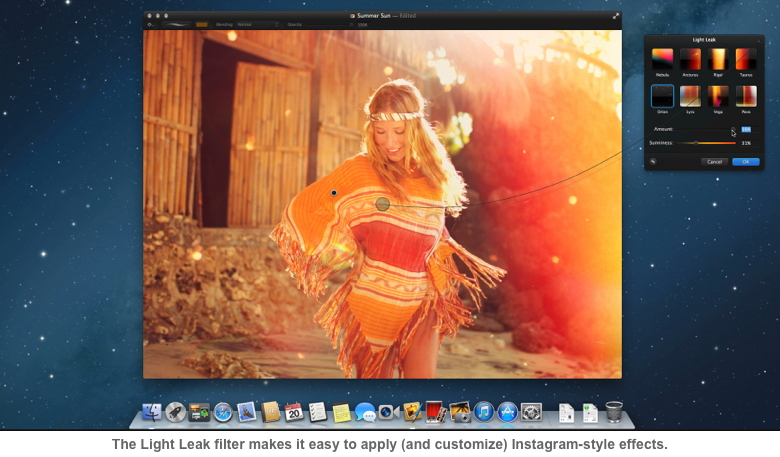Open the orange color swatch in toolbar

pos(201,24)
